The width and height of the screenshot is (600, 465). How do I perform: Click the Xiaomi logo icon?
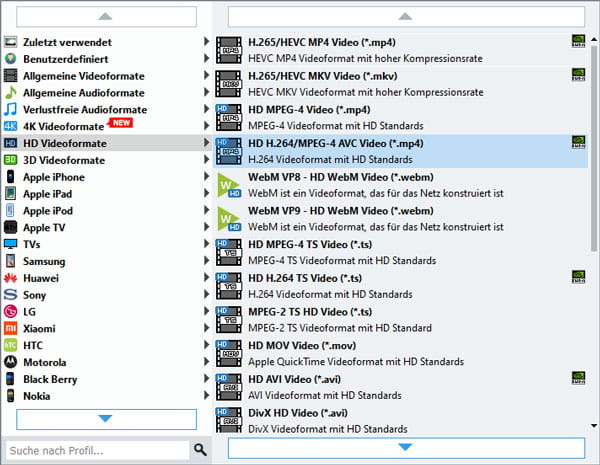[x=11, y=328]
